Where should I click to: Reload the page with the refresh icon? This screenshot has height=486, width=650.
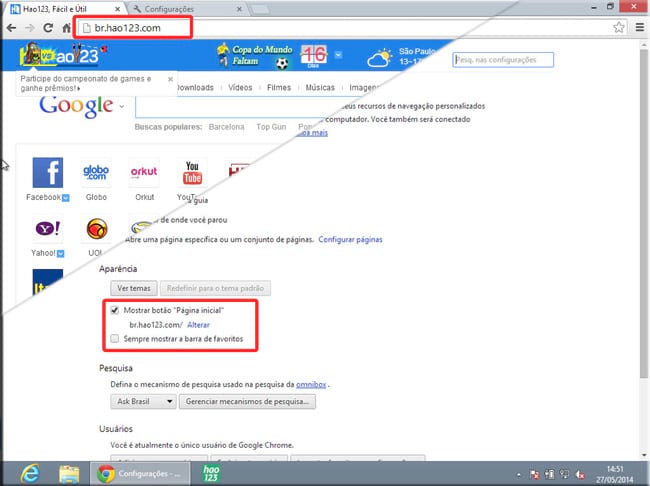tap(48, 28)
